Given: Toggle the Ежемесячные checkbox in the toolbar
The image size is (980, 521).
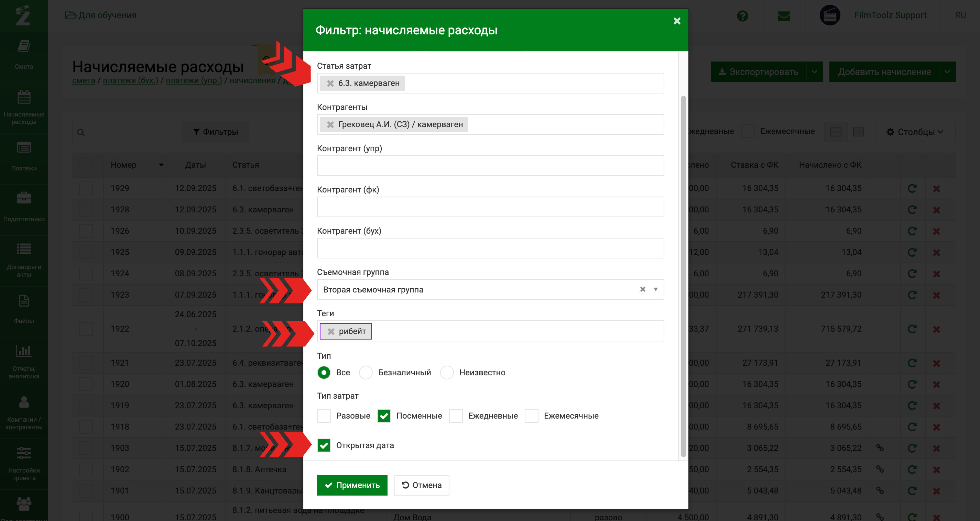Looking at the screenshot, I should [748, 132].
